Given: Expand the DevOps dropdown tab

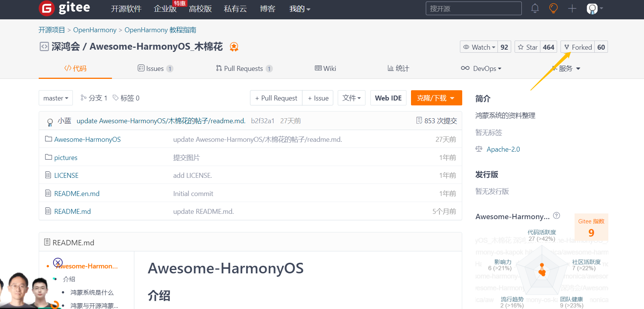Looking at the screenshot, I should [481, 69].
